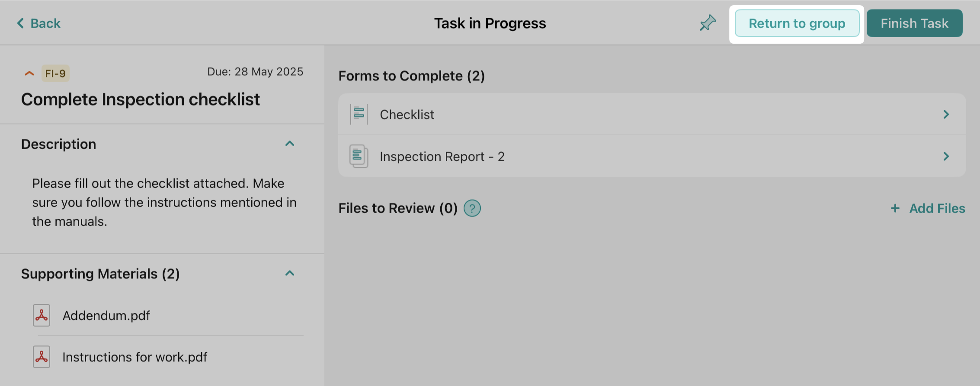Go Back to the previous screen
980x386 pixels.
click(x=39, y=23)
